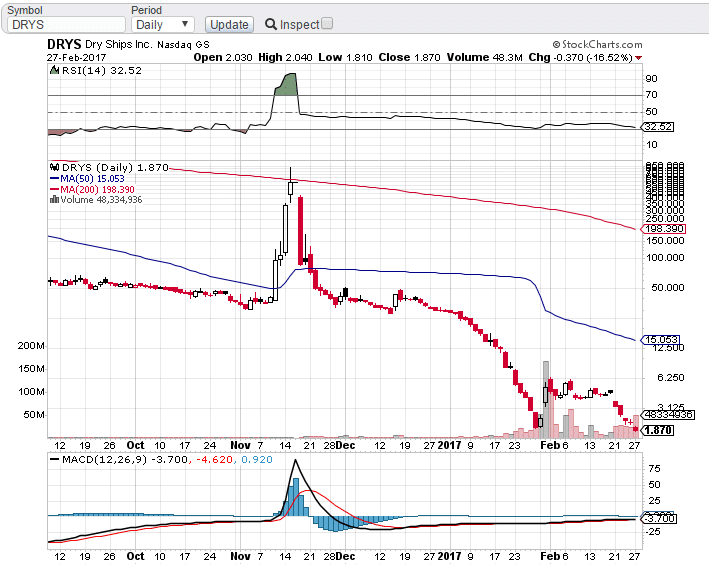The image size is (709, 571).
Task: Click the Dry Ships Inc. company name
Action: click(118, 44)
